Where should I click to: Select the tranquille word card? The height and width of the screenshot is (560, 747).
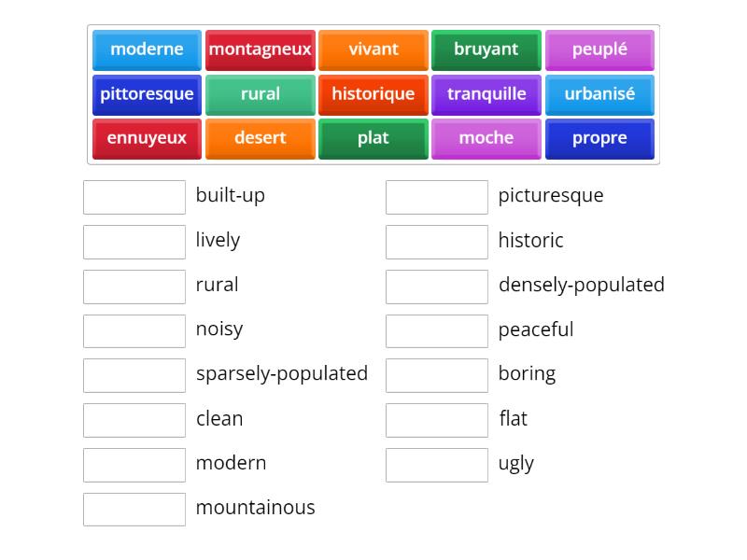[x=486, y=94]
